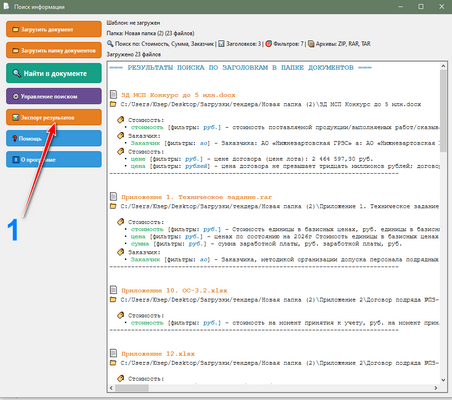Click tag icon of Стоимость heading under Приложение 1
This screenshot has height=400, width=452.
click(121, 222)
